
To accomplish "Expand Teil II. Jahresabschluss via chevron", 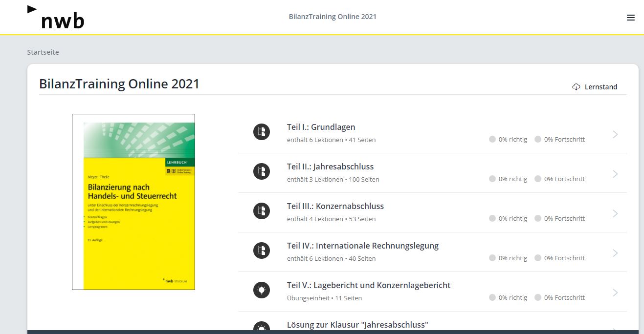I will pos(615,174).
